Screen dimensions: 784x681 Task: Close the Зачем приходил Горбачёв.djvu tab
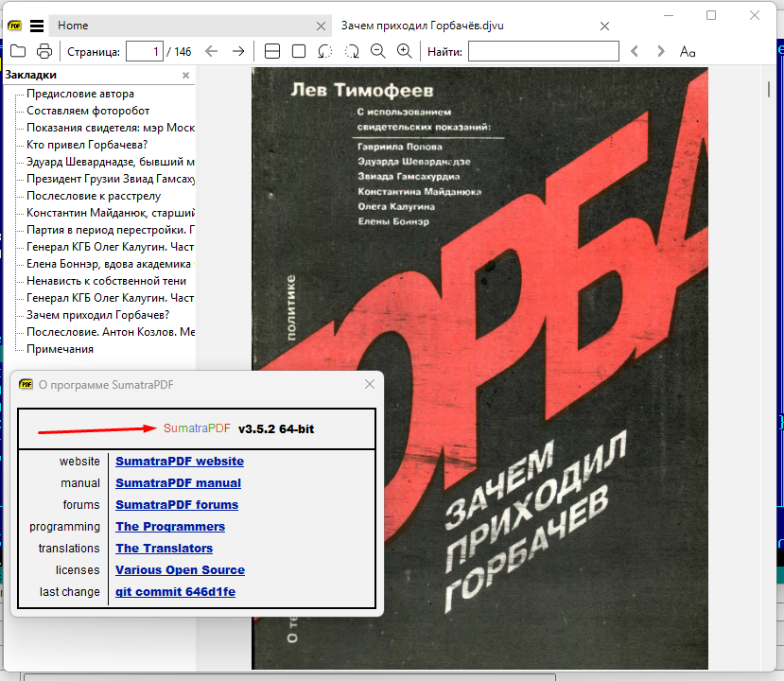pos(604,26)
